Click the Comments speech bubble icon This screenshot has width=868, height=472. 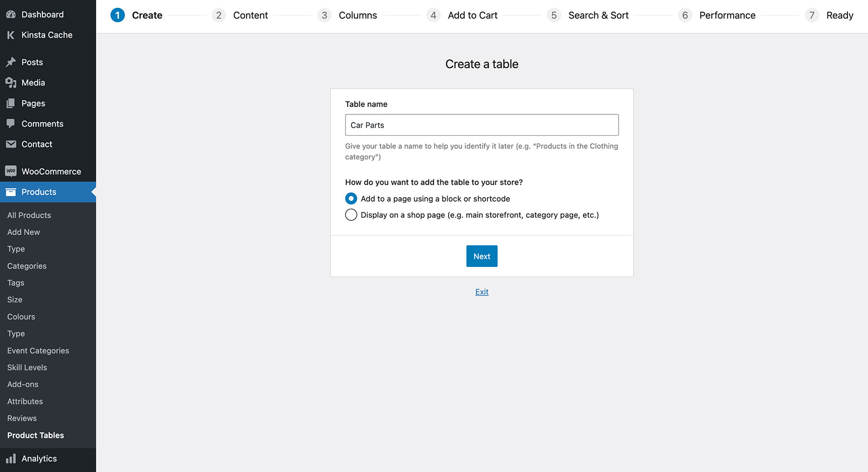coord(11,123)
